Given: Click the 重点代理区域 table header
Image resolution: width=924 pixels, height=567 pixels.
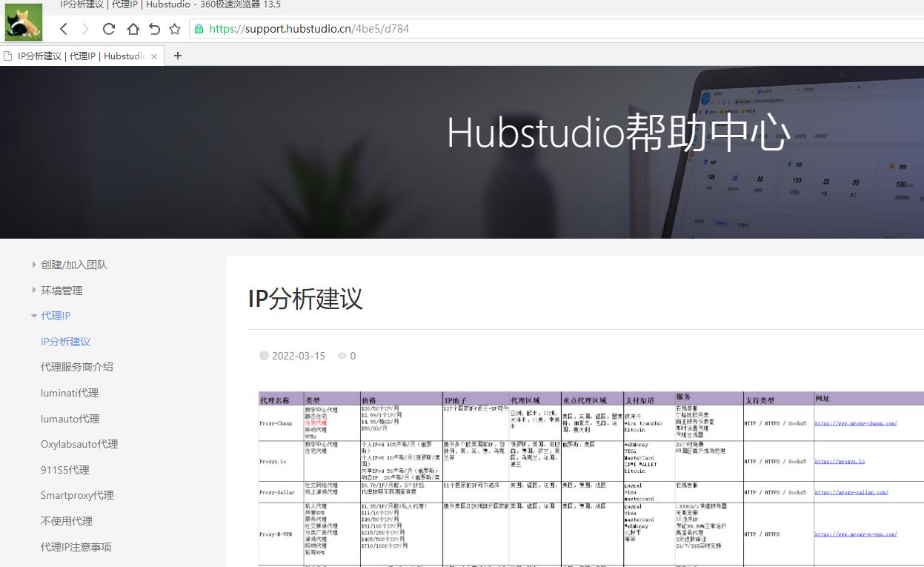Looking at the screenshot, I should point(585,399).
